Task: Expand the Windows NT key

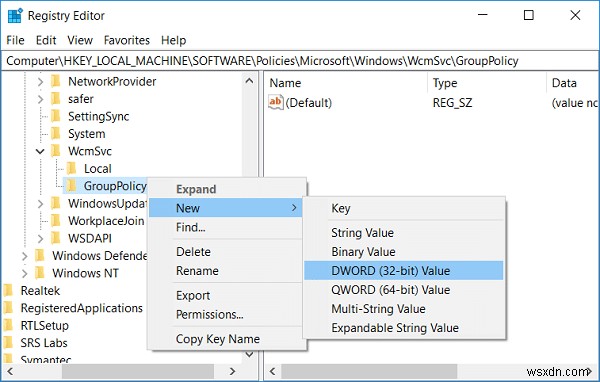Action: coord(24,273)
